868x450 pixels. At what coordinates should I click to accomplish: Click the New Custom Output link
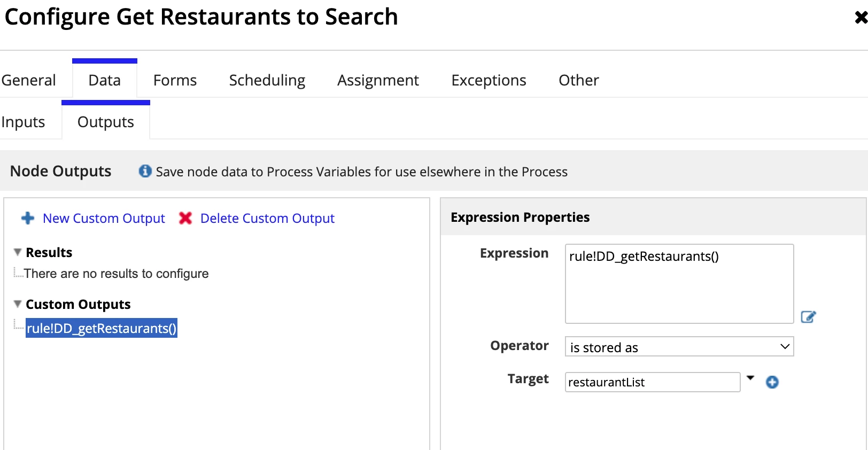click(x=104, y=218)
